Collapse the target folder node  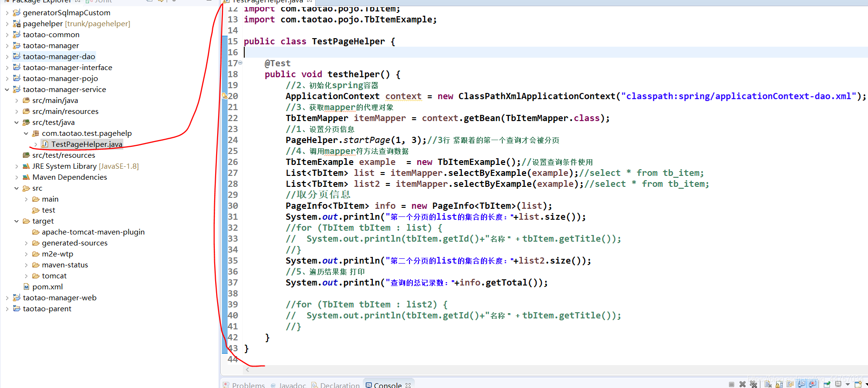16,221
